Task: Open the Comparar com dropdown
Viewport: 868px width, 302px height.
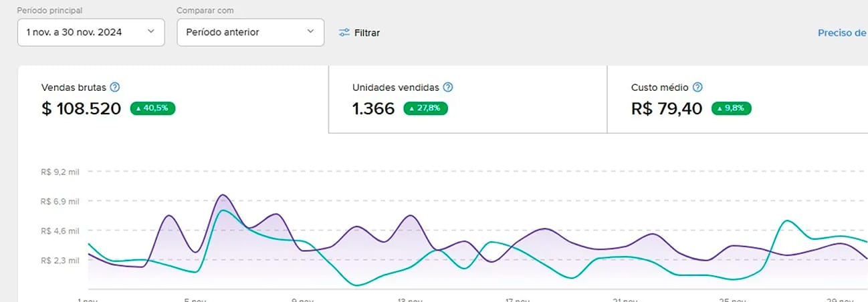Action: pos(250,32)
